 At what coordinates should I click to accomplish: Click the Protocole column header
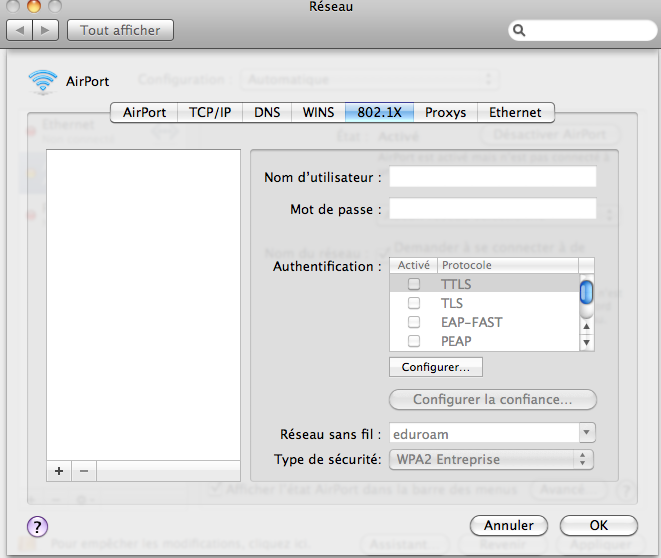click(508, 266)
